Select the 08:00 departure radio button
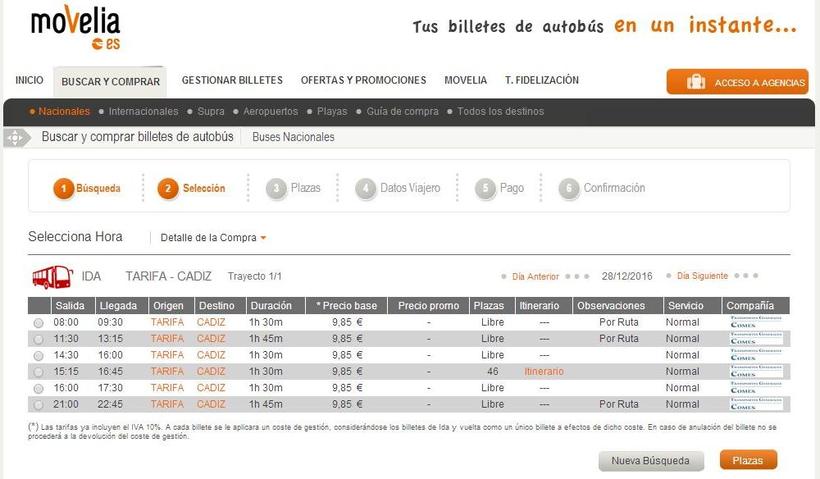The width and height of the screenshot is (820, 479). coord(38,323)
